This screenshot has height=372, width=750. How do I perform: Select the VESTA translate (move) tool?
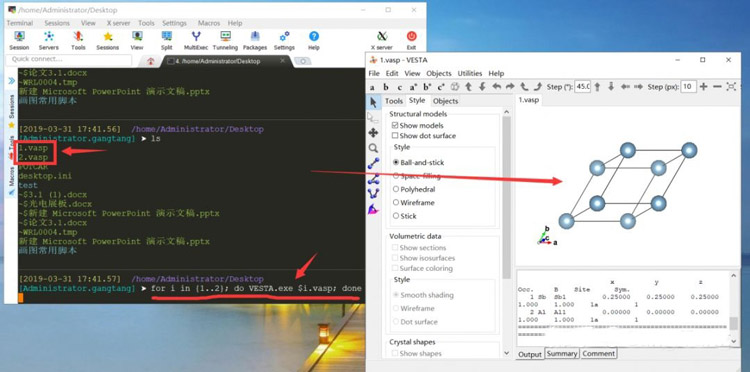click(373, 133)
